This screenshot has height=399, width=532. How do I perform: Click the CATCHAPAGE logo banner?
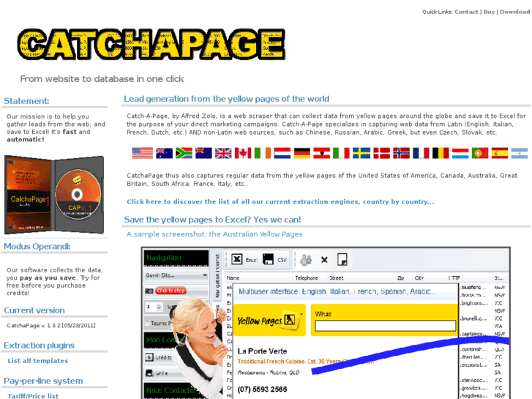(151, 44)
